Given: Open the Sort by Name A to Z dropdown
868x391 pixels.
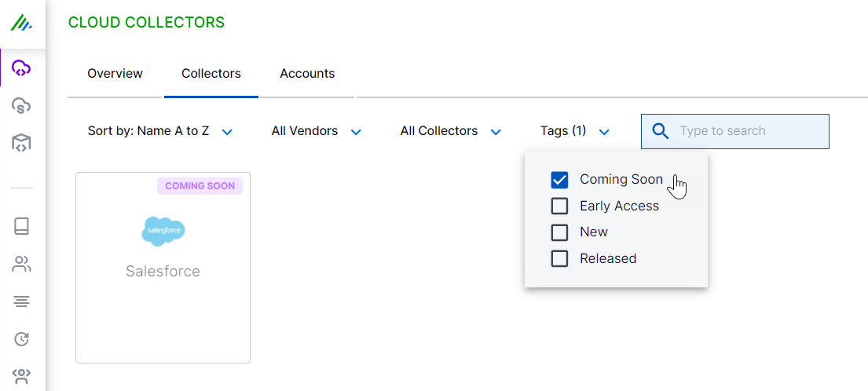Looking at the screenshot, I should tap(160, 131).
